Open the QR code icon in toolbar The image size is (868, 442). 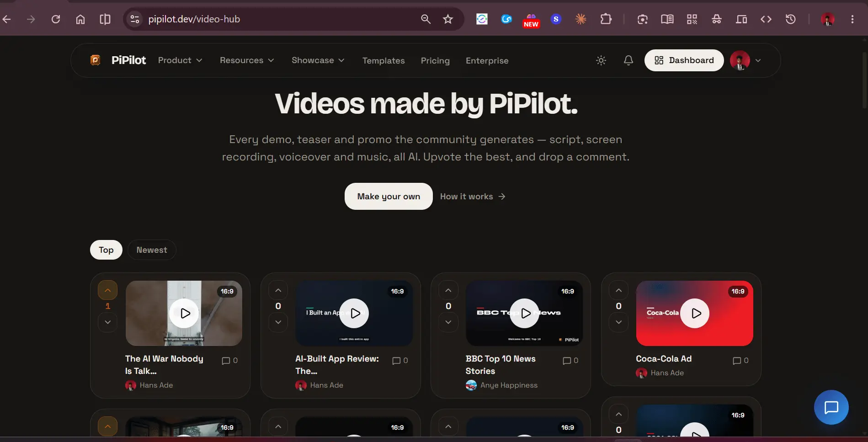click(692, 19)
